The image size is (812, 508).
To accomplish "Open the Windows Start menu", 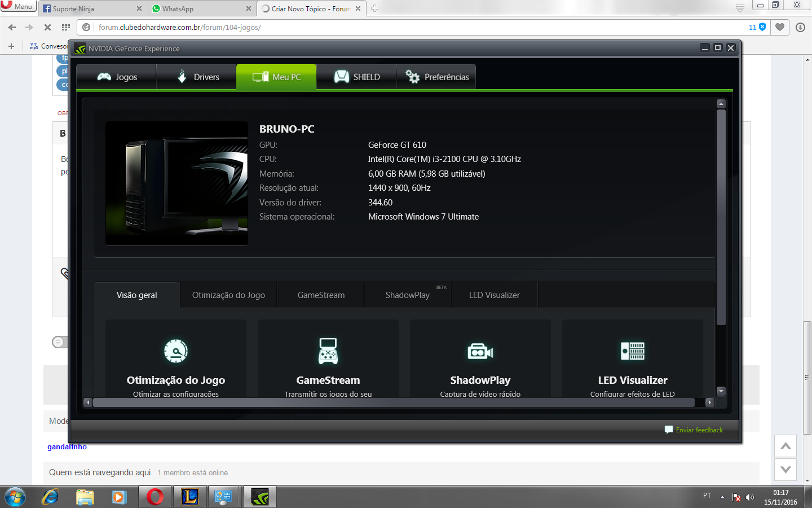I will coord(15,497).
